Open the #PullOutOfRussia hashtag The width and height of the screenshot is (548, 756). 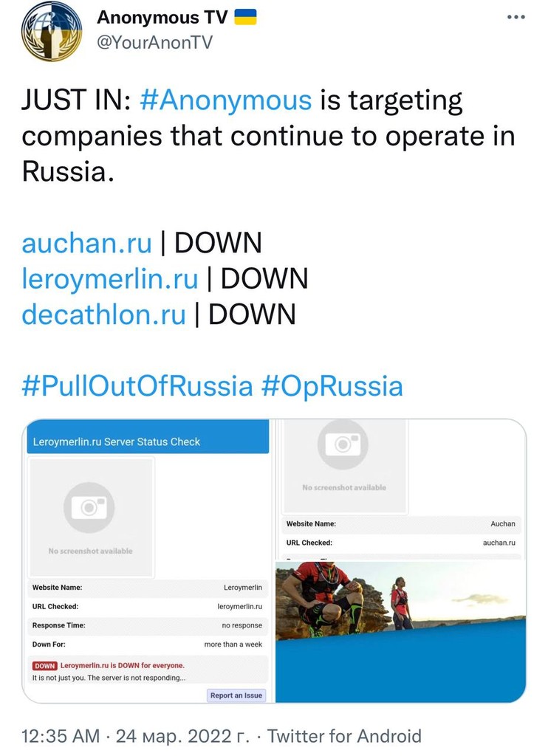point(137,386)
